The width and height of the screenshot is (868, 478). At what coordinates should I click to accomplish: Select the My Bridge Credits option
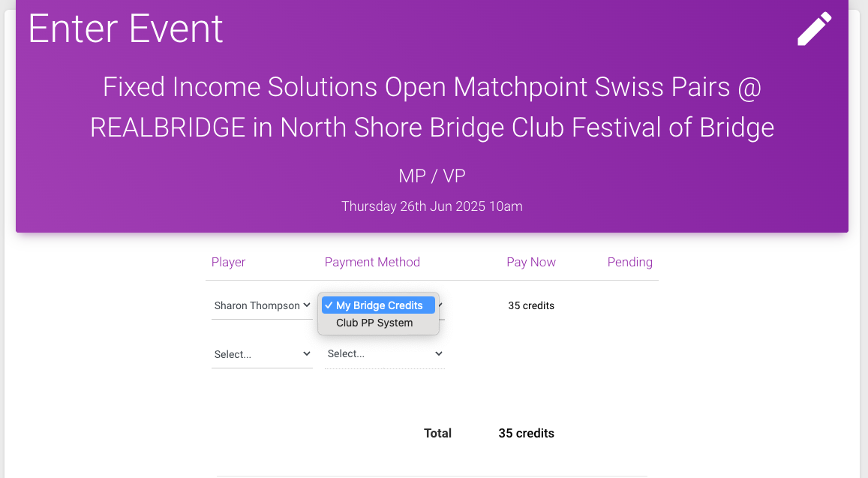tap(379, 305)
